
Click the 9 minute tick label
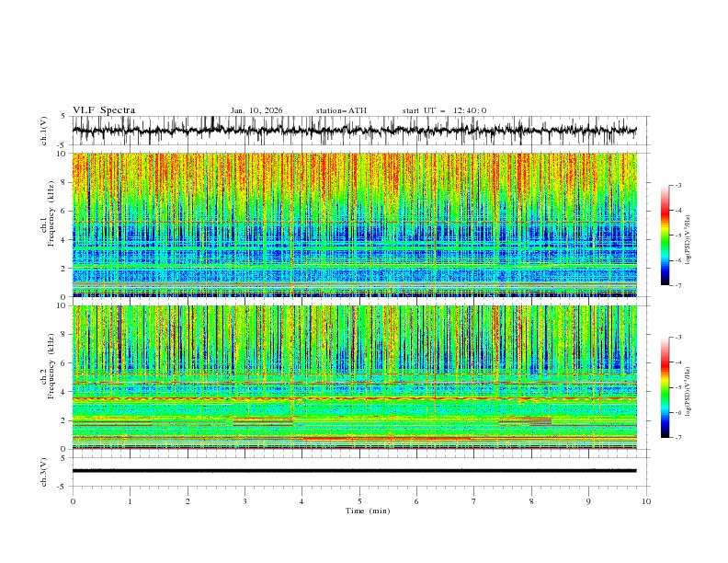pos(588,500)
